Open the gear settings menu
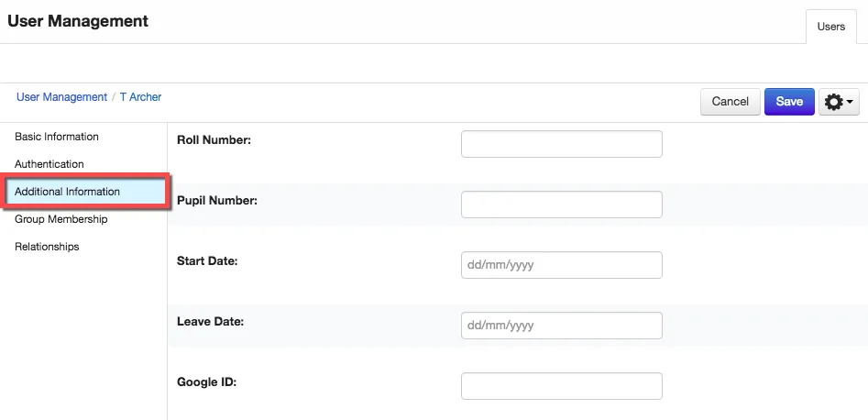Image resolution: width=868 pixels, height=420 pixels. click(x=839, y=102)
